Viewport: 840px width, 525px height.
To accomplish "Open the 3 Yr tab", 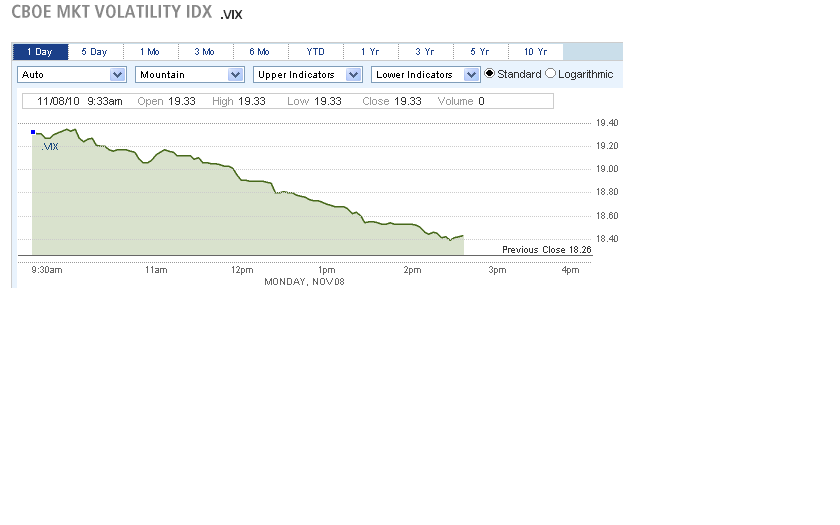I will tap(425, 52).
